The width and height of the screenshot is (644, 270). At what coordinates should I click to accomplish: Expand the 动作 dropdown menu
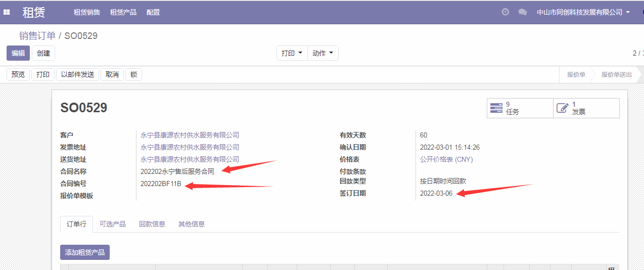pyautogui.click(x=323, y=53)
